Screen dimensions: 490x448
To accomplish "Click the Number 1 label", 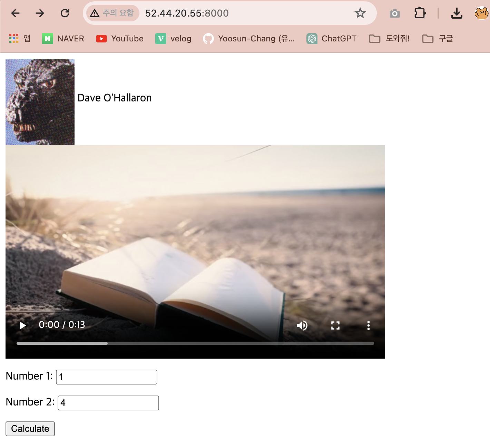I will (29, 376).
